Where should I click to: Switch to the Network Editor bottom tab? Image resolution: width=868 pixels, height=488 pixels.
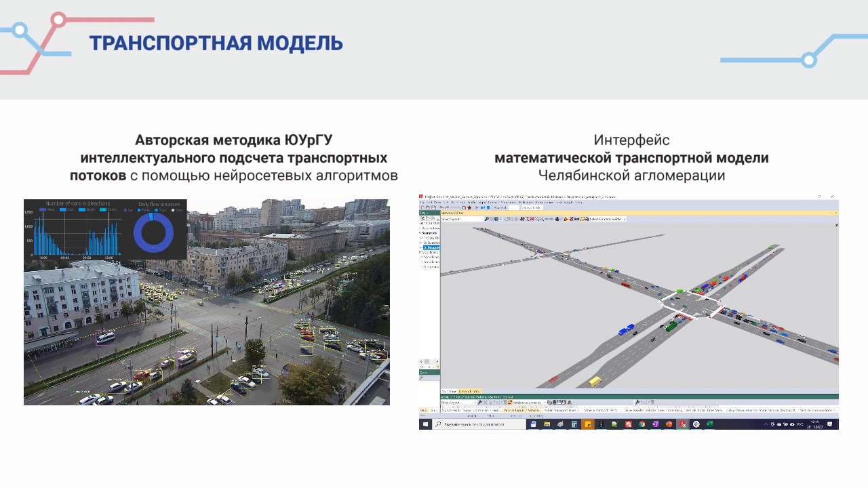click(x=470, y=391)
